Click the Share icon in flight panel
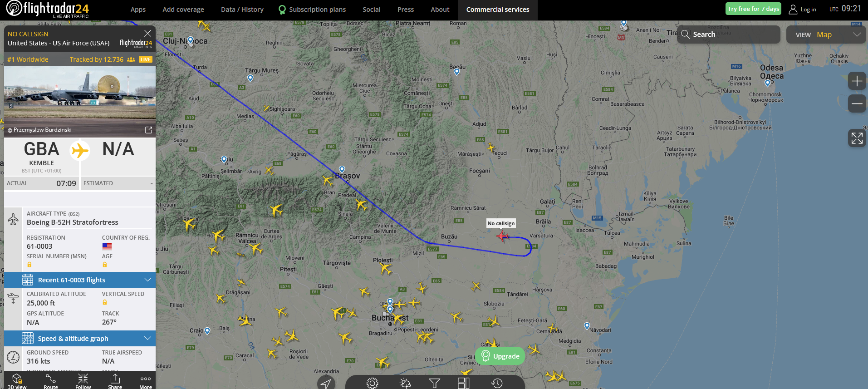This screenshot has height=389, width=868. pos(115,381)
